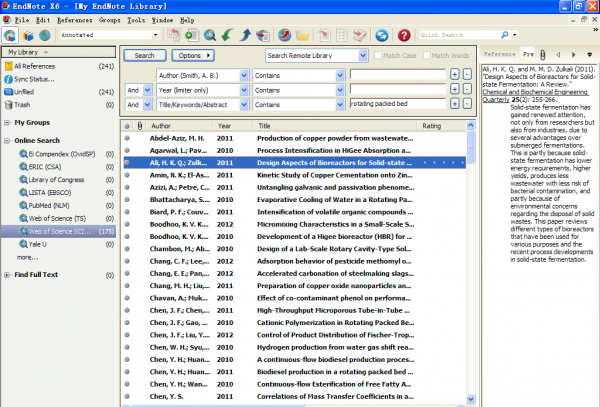Click the Quick Search input box
The height and width of the screenshot is (407, 600).
459,35
